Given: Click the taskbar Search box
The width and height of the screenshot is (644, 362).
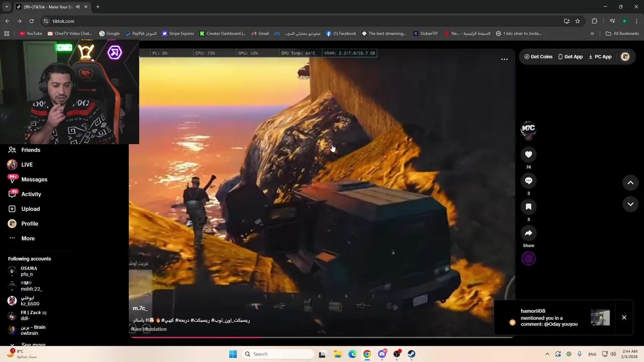Looking at the screenshot, I should (278, 354).
